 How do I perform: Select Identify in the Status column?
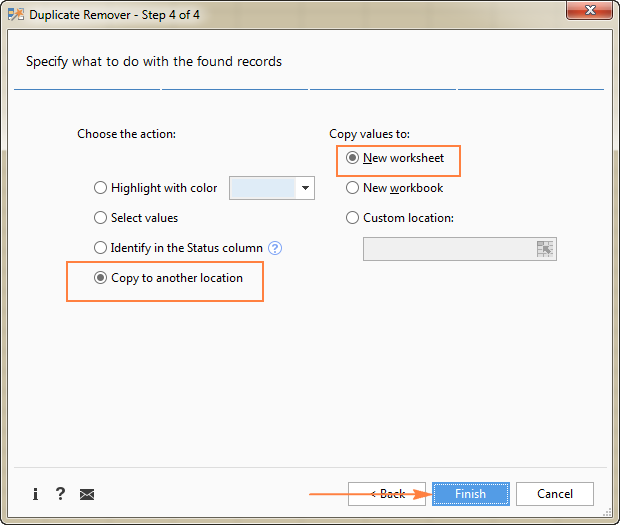click(x=100, y=248)
